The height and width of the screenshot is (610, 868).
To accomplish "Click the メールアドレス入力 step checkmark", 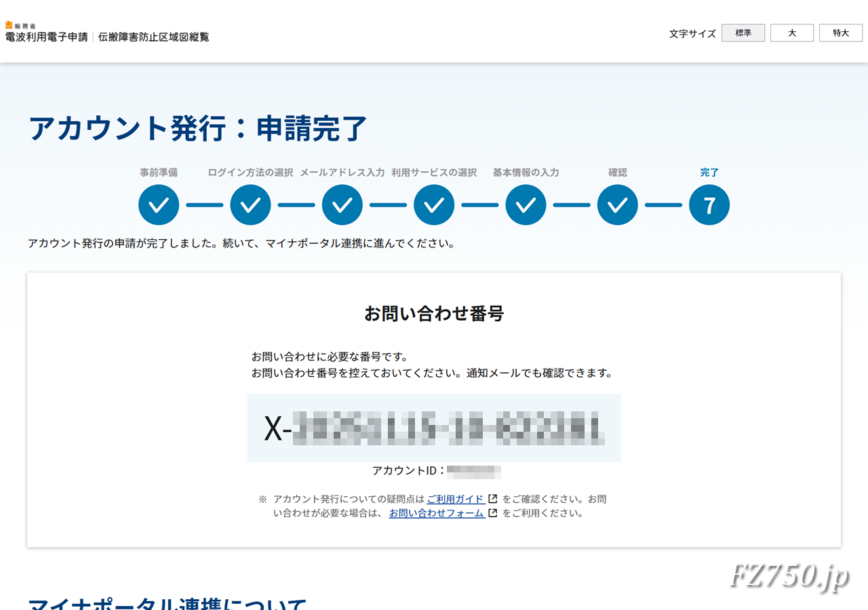I will 342,205.
